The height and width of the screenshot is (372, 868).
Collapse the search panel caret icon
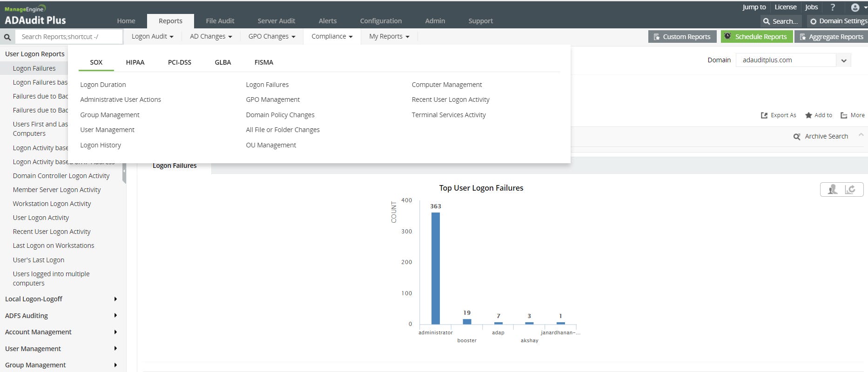(861, 135)
